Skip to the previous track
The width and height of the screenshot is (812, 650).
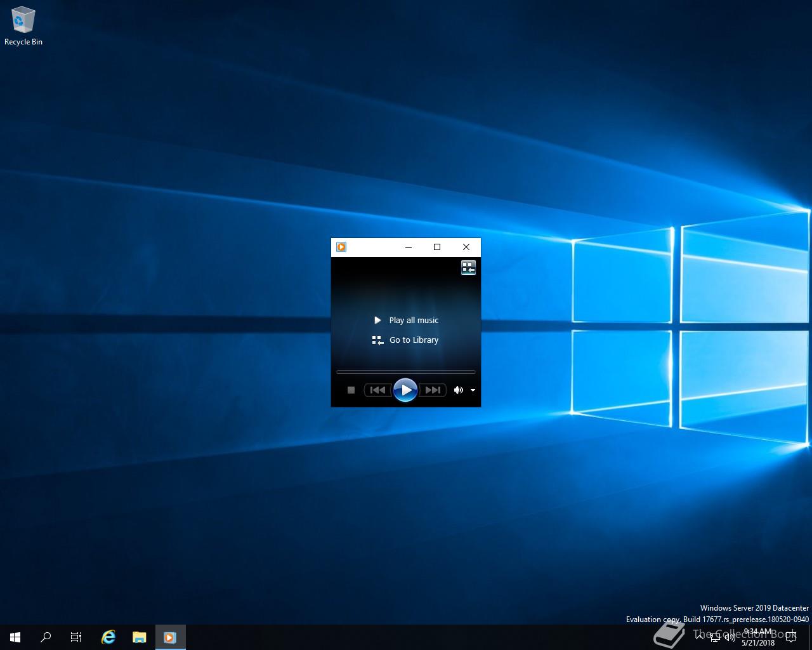pos(377,390)
